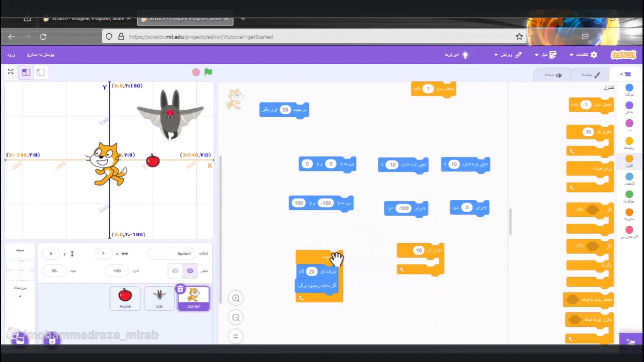
Task: Delete Sprite1 using the trash icon
Action: click(180, 289)
